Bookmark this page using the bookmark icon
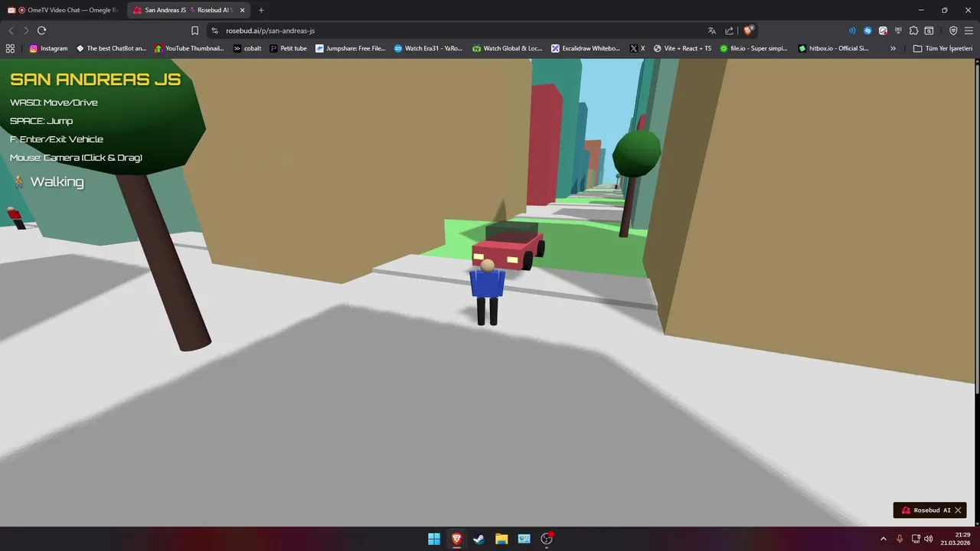Image resolution: width=980 pixels, height=551 pixels. 194,31
